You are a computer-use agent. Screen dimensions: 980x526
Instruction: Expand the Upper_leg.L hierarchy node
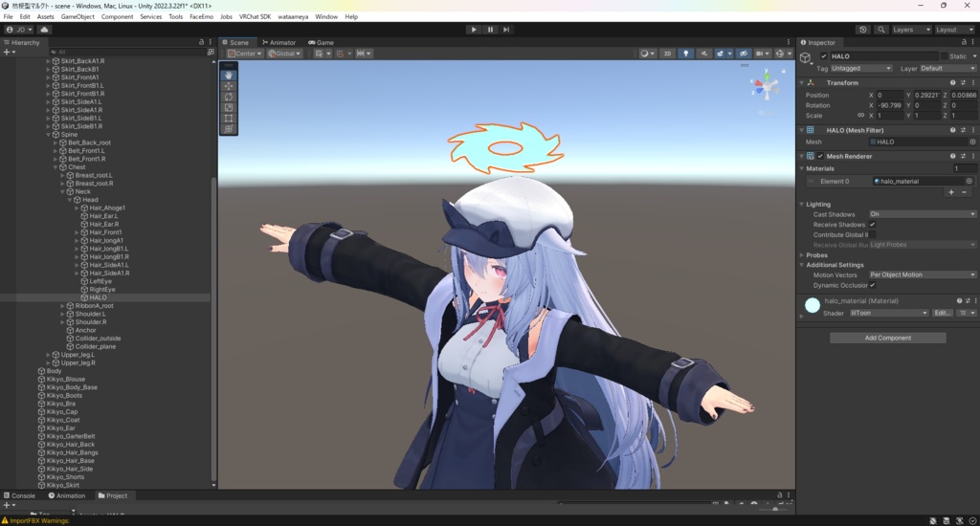coord(48,355)
